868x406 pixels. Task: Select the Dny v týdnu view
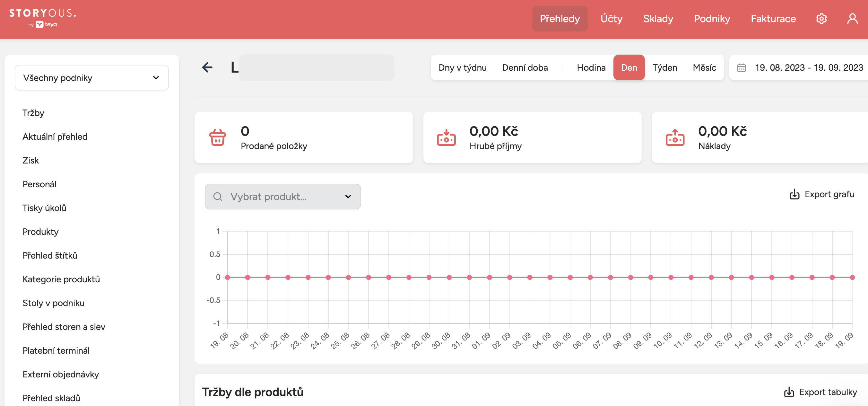(462, 67)
